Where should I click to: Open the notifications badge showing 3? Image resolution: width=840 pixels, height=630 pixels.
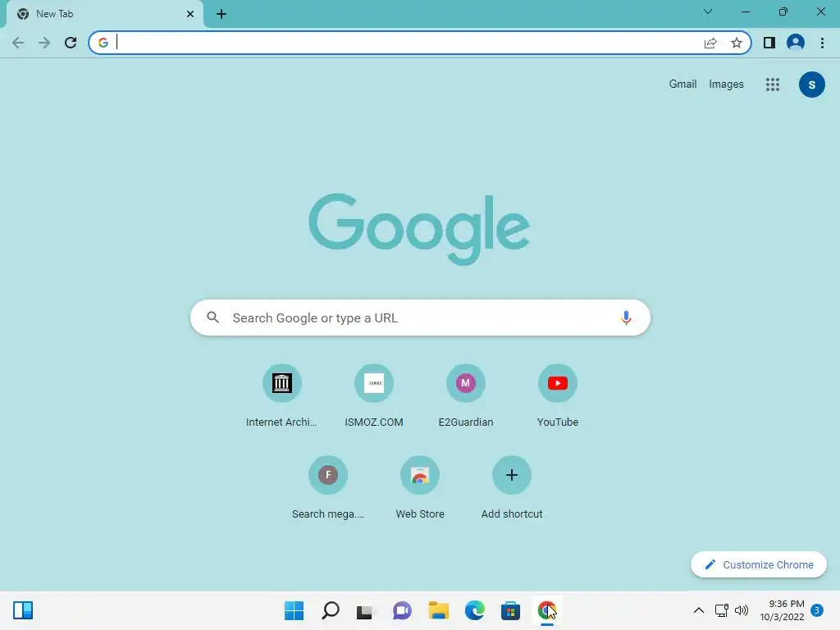pyautogui.click(x=817, y=610)
